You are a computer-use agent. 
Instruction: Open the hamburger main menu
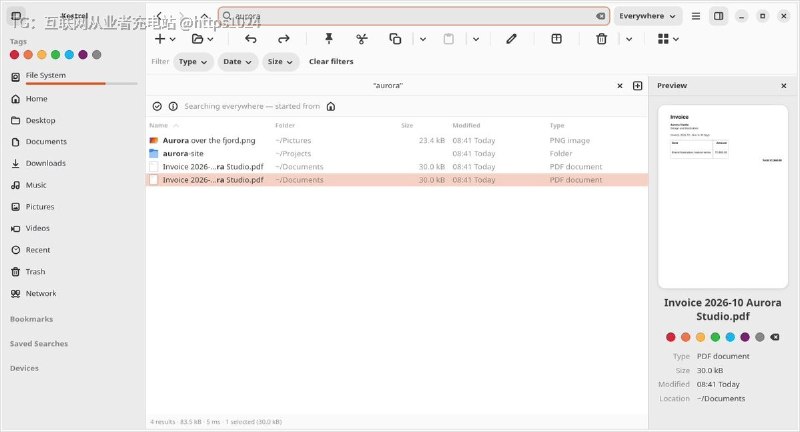[696, 16]
